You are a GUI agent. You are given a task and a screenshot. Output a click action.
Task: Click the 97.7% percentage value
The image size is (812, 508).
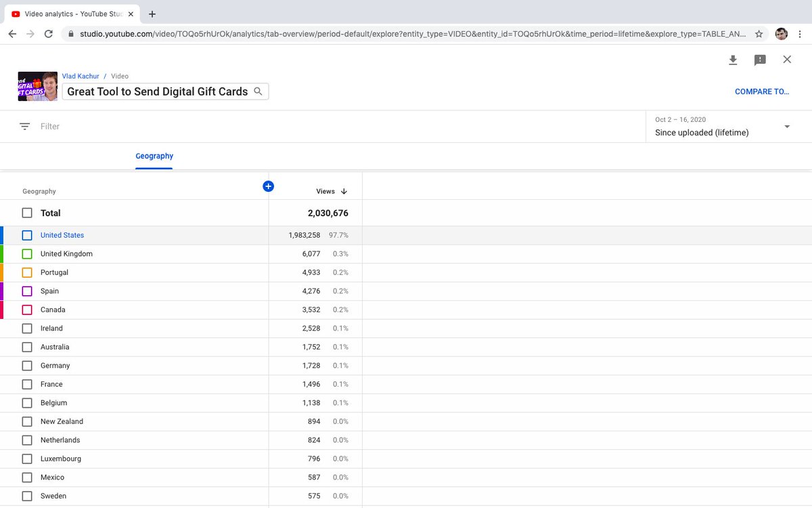pos(339,235)
